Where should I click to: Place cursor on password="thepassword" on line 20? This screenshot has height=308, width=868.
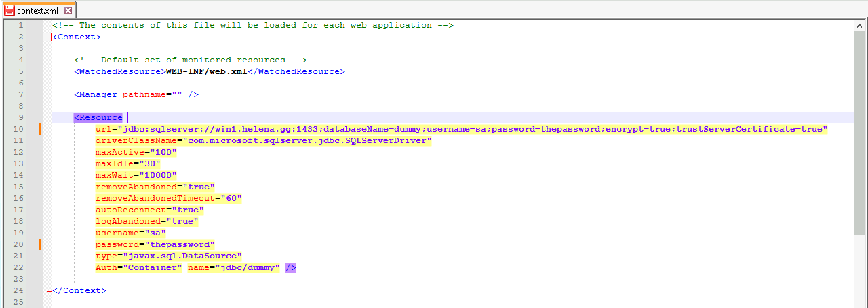coord(155,244)
